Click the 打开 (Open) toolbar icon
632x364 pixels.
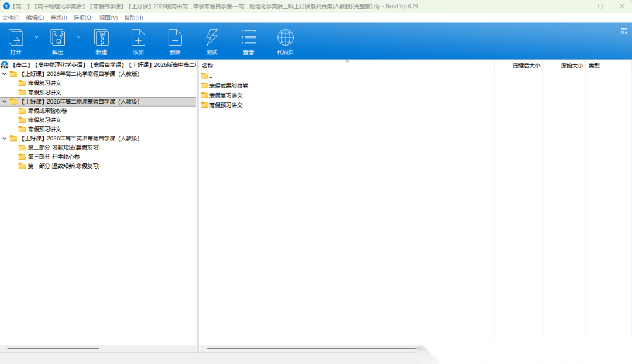pos(16,39)
